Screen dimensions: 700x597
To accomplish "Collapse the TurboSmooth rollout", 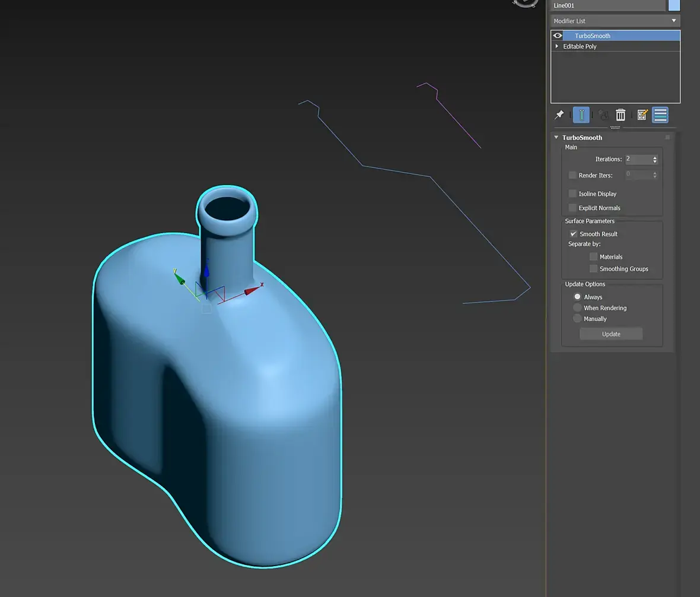I will tap(556, 138).
